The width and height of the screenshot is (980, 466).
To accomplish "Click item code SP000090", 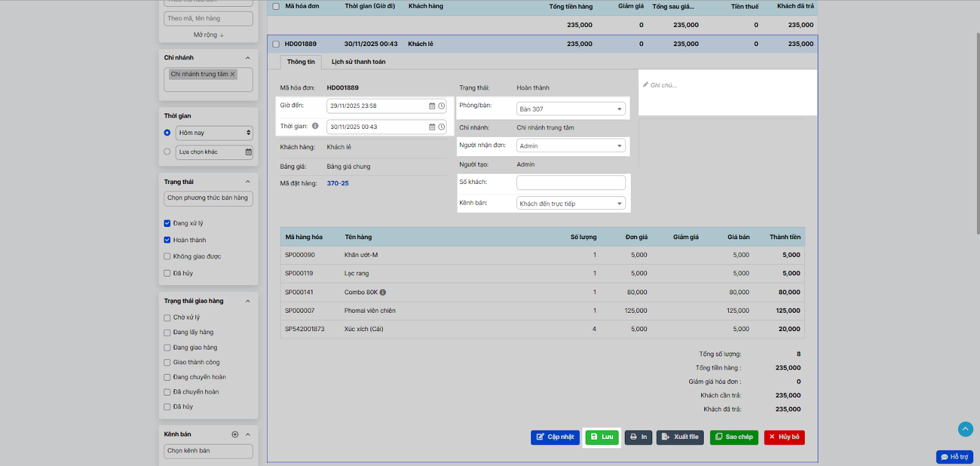I will pyautogui.click(x=300, y=255).
